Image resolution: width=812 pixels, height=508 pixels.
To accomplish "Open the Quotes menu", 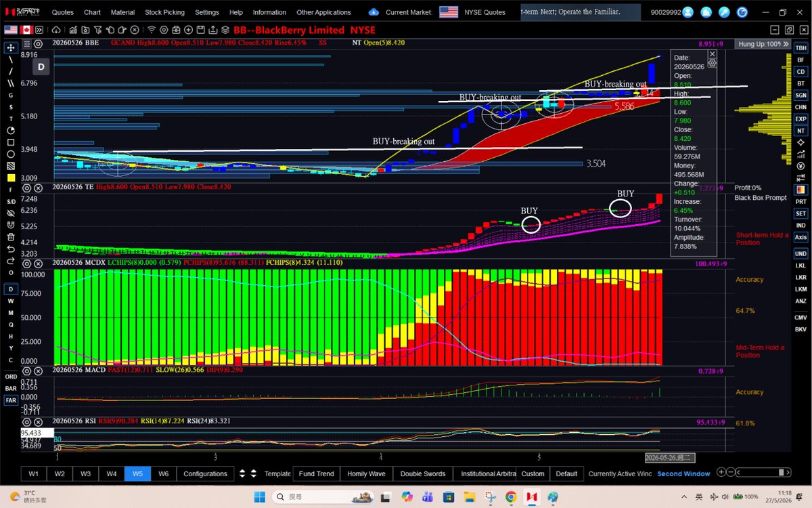I will 63,12.
